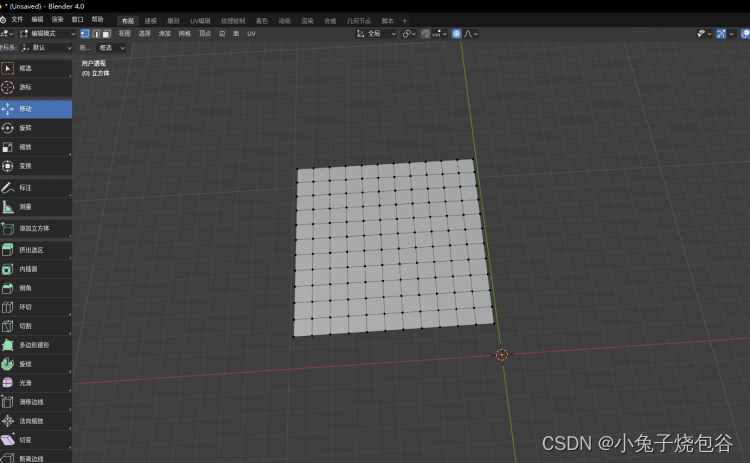Screen dimensions: 750x463
Task: Click the subdivided grey mesh plane
Action: (x=393, y=248)
